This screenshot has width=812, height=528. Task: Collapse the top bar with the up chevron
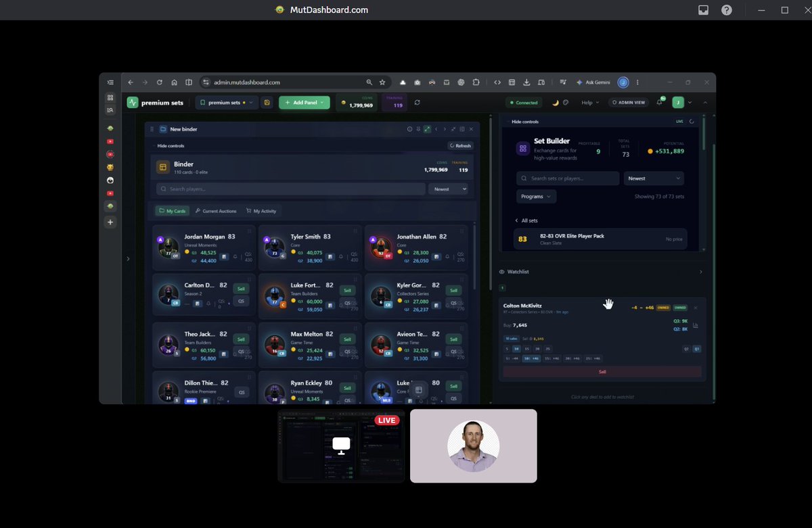pos(705,103)
